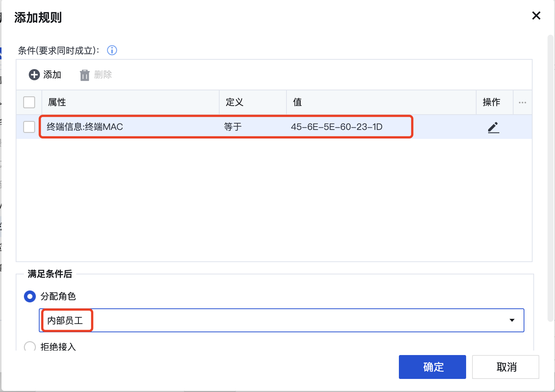Image resolution: width=555 pixels, height=392 pixels.
Task: Click the dialog's vertical scrollbar
Action: click(x=550, y=178)
